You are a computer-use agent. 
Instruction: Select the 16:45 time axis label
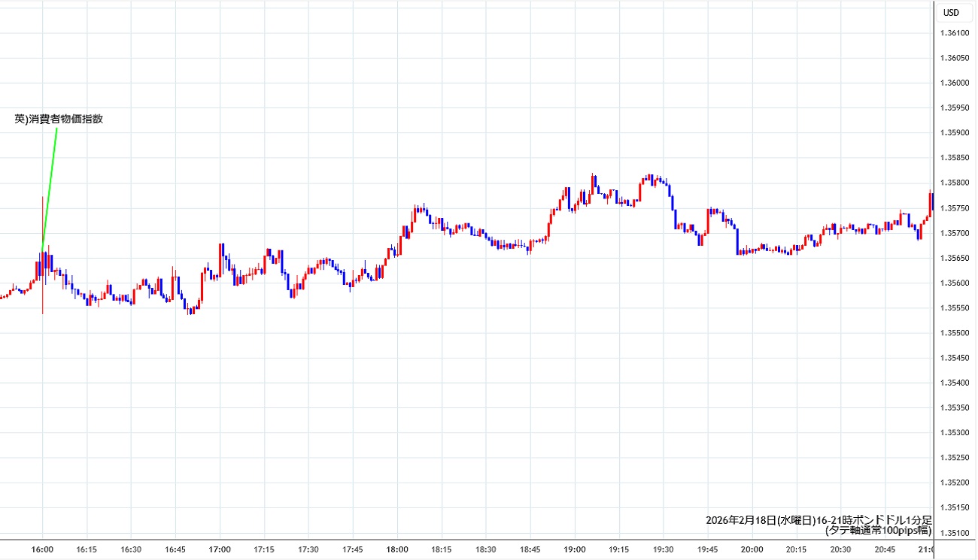(x=175, y=549)
